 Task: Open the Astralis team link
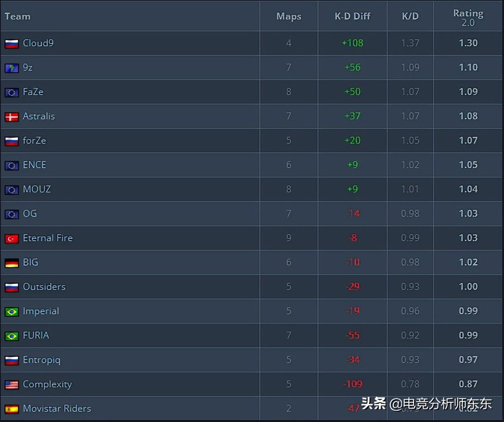coord(39,116)
